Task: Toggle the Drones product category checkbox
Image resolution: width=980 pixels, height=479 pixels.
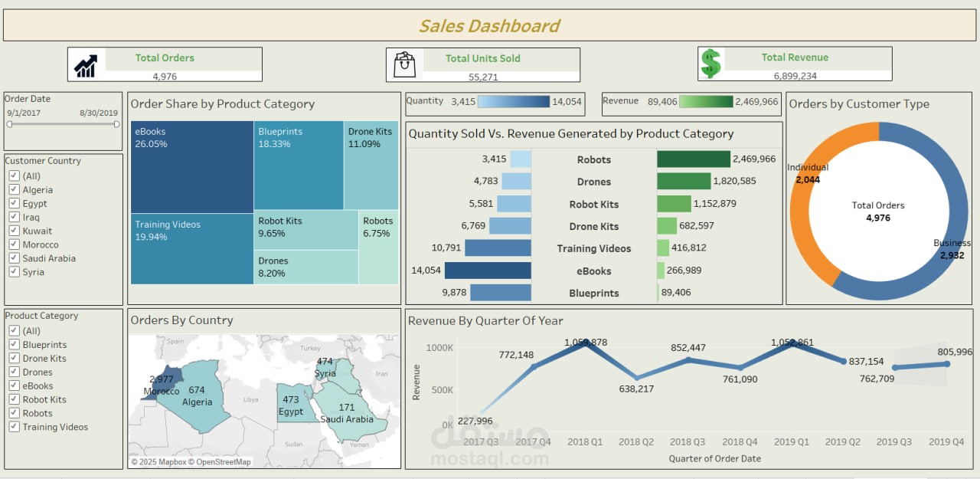Action: [14, 372]
